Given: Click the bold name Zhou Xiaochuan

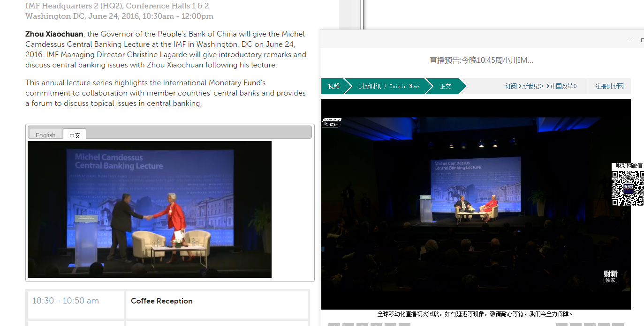Looking at the screenshot, I should click(54, 34).
